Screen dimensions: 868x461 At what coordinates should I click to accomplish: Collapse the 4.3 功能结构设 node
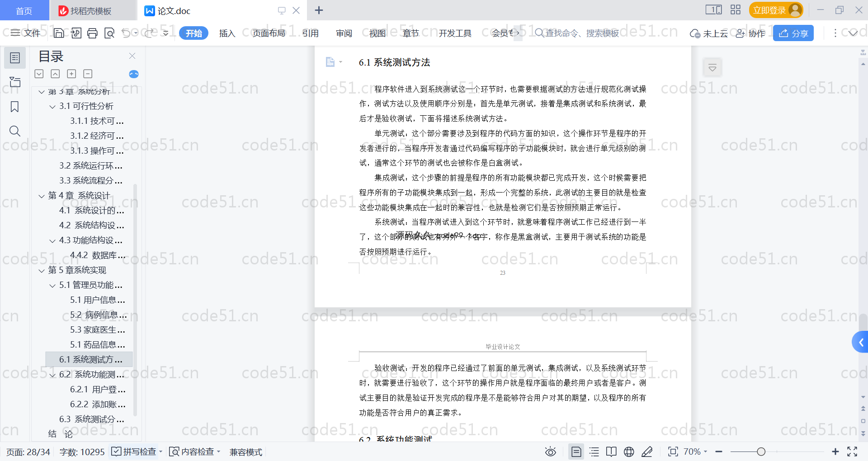[x=52, y=241]
